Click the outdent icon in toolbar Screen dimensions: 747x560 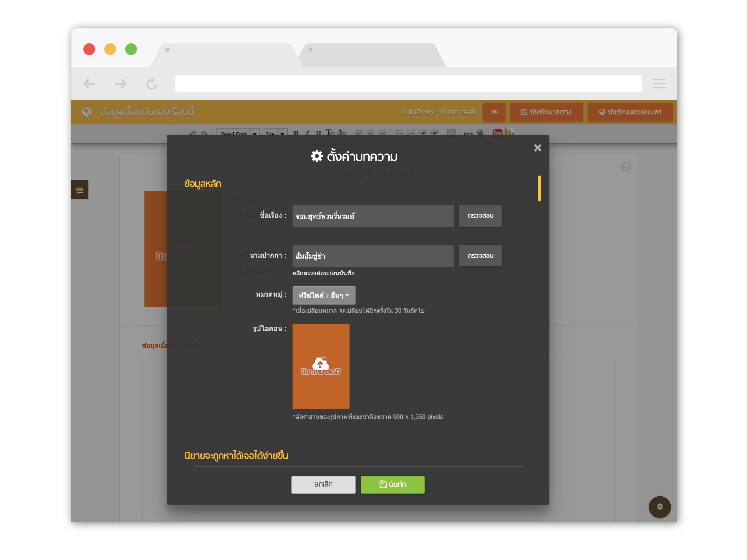(x=422, y=133)
